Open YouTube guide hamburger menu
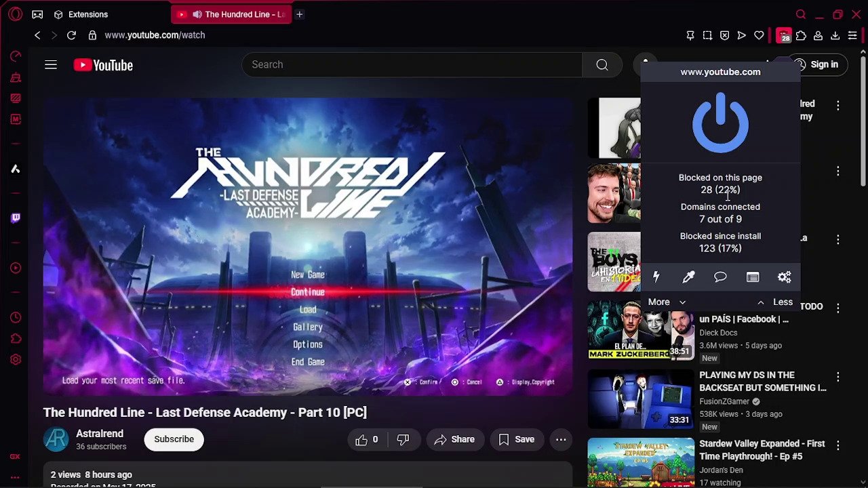Image resolution: width=868 pixels, height=488 pixels. [51, 65]
